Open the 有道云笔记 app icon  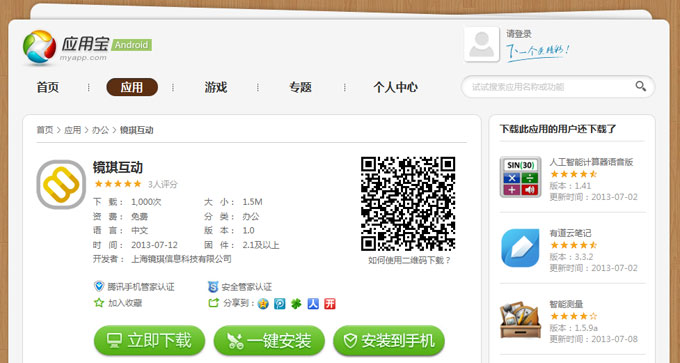tap(520, 248)
